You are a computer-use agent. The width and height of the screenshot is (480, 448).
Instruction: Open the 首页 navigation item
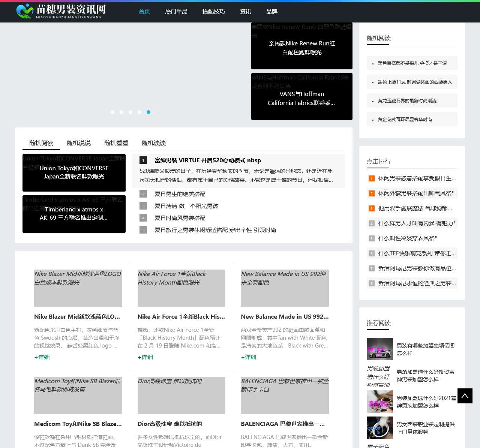coord(144,12)
